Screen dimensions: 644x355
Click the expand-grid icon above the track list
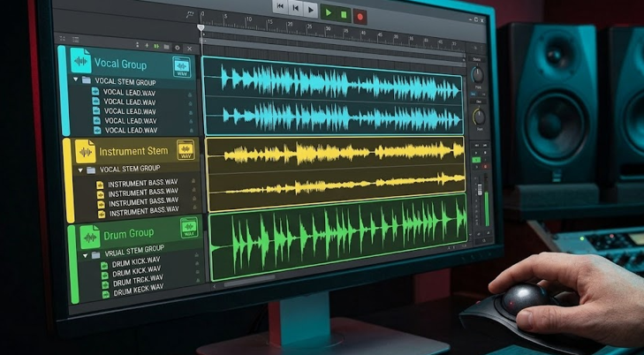tap(63, 39)
